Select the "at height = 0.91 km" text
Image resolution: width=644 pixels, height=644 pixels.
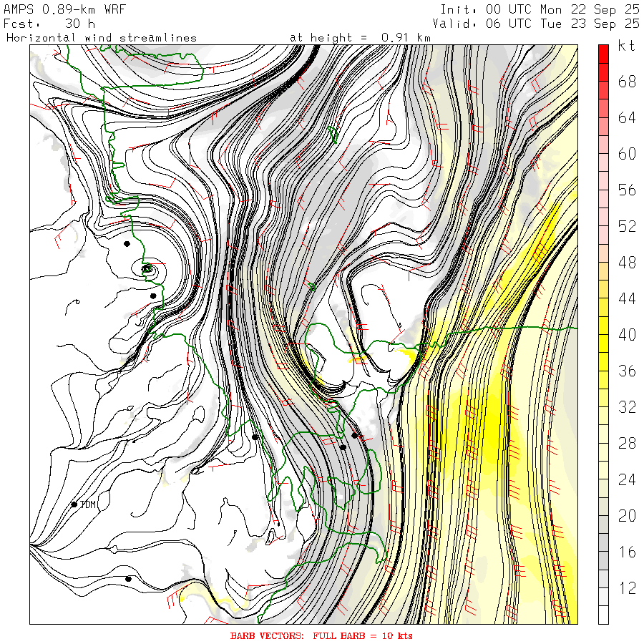(x=360, y=38)
